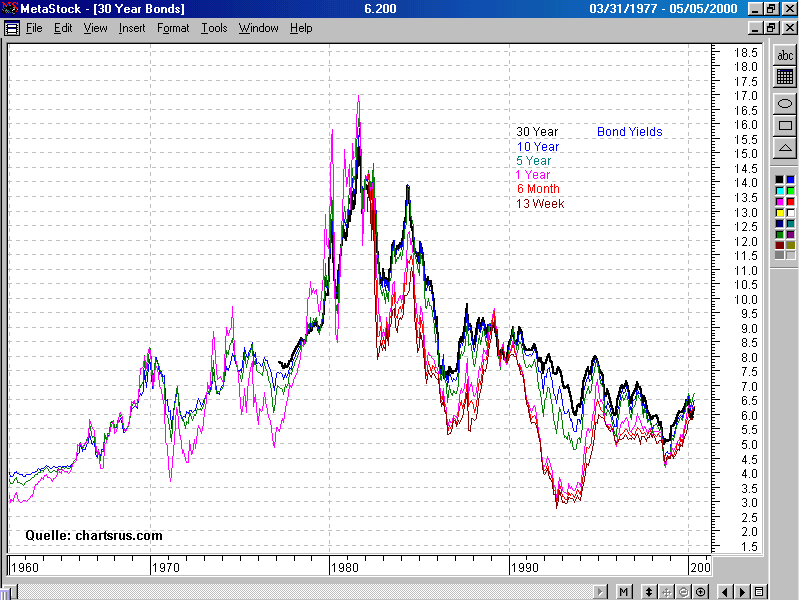
Task: Pick the light gray color swatch
Action: pyautogui.click(x=790, y=255)
